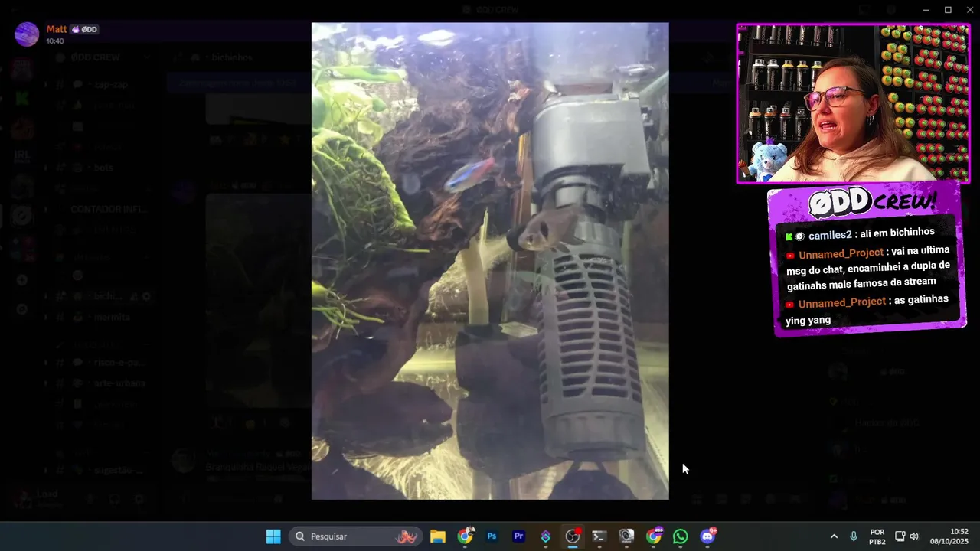Click the 10:40 timestamp under Matt
Screen dimensions: 980x551
point(54,41)
